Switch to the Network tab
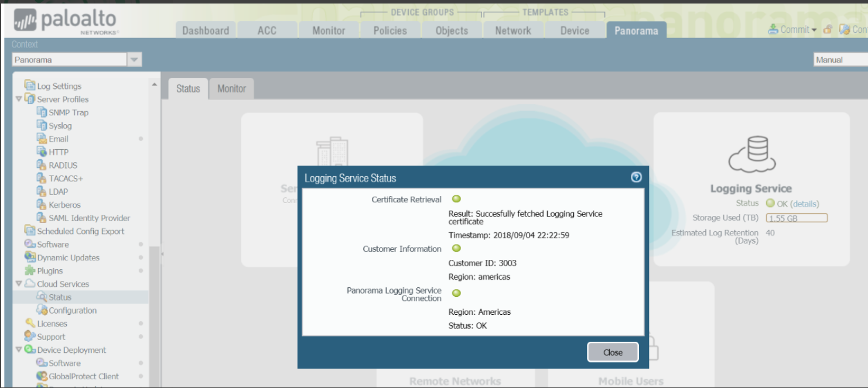 (513, 30)
